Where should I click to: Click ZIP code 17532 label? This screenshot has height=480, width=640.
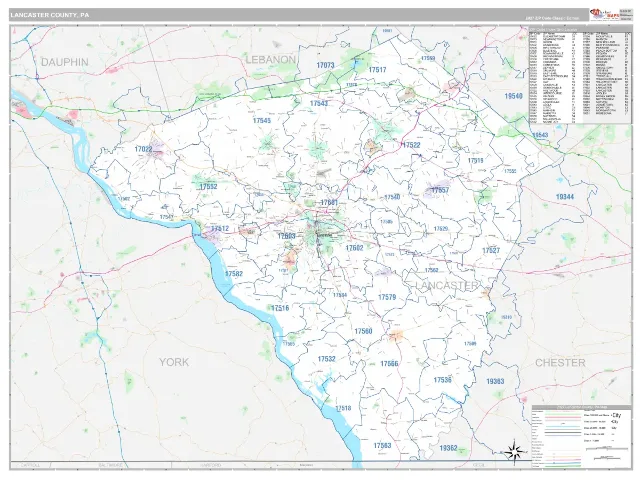(327, 359)
